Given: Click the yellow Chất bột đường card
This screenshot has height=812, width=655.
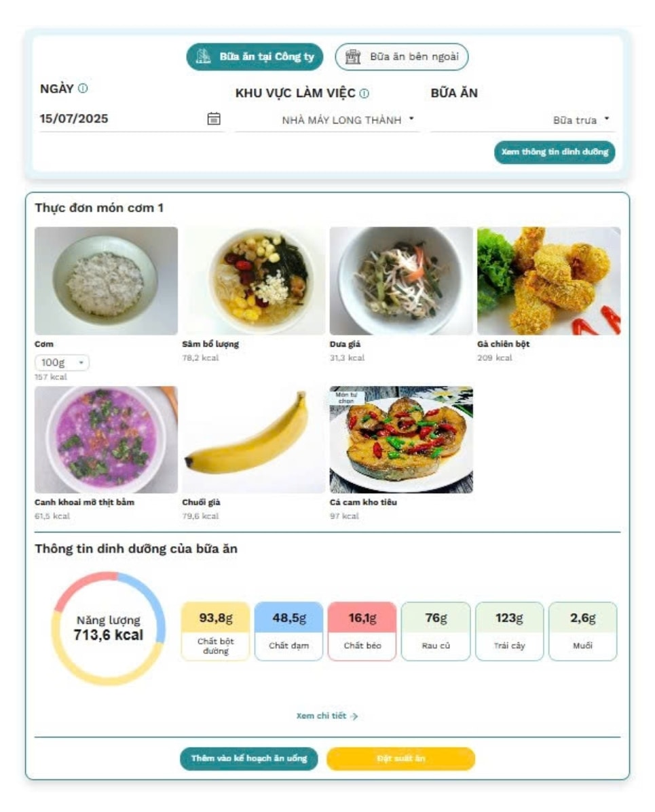Looking at the screenshot, I should (216, 632).
